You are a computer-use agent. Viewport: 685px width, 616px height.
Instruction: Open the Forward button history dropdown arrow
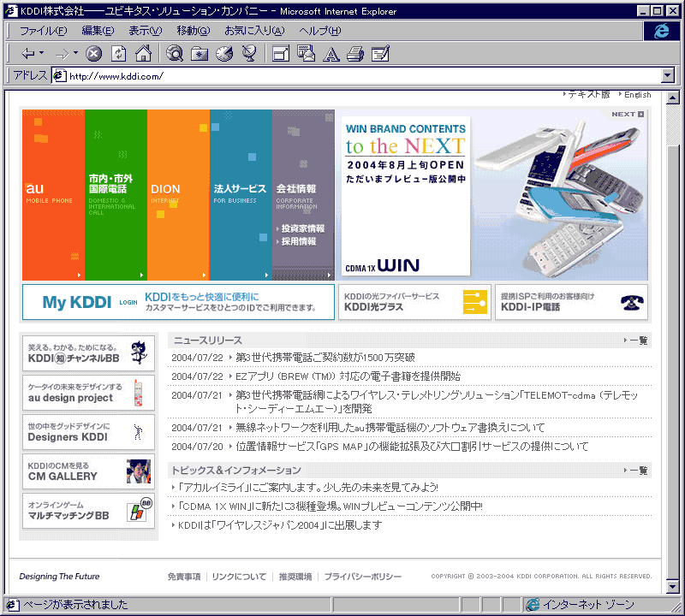coord(75,53)
